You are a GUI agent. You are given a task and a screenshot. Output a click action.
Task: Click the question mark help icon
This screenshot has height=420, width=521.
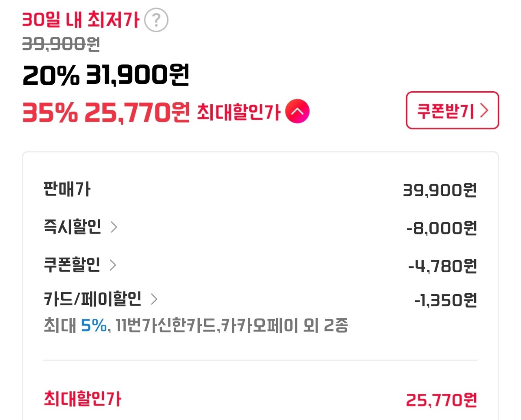156,20
